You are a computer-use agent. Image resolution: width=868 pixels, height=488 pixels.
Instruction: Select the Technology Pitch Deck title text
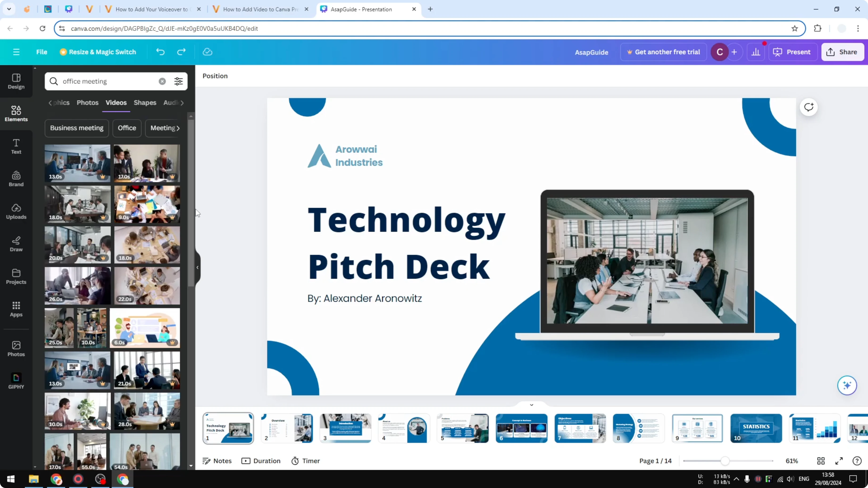[406, 243]
